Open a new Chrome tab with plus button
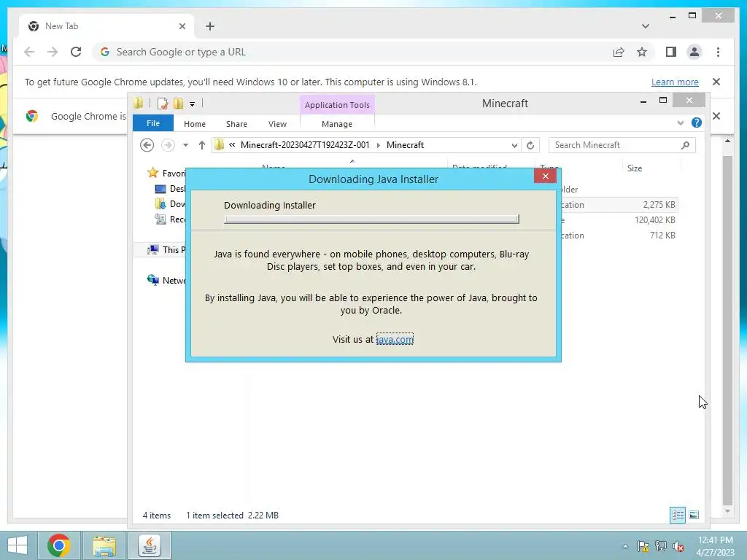The image size is (747, 560). point(209,26)
